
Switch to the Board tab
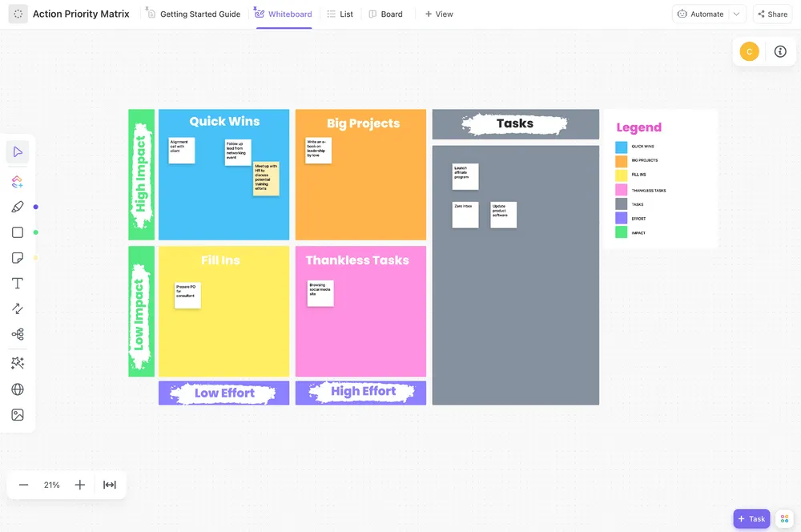(x=386, y=14)
